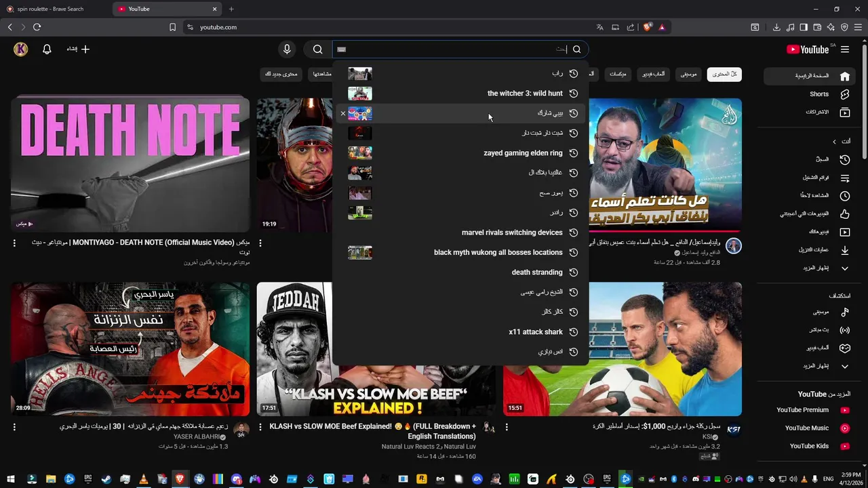Screen dimensions: 868x488
Task: Open Gaming under Explore section
Action: (x=808, y=348)
